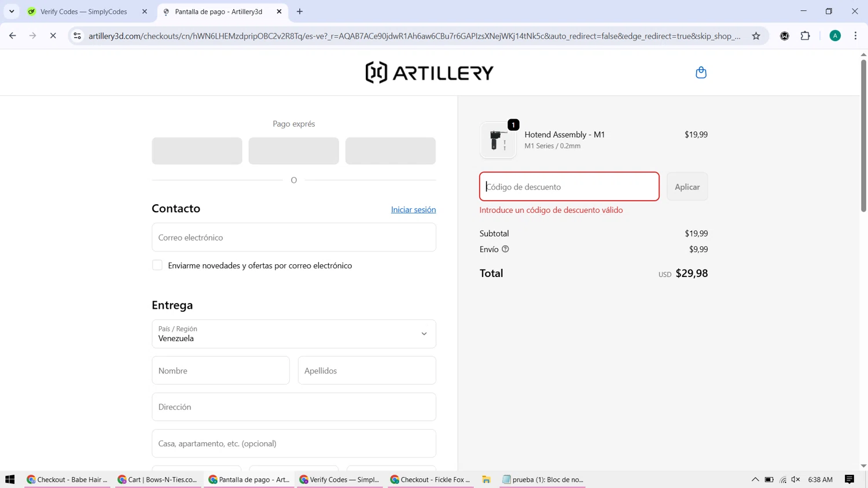The image size is (868, 488).
Task: Click the Subtotal label
Action: [494, 234]
